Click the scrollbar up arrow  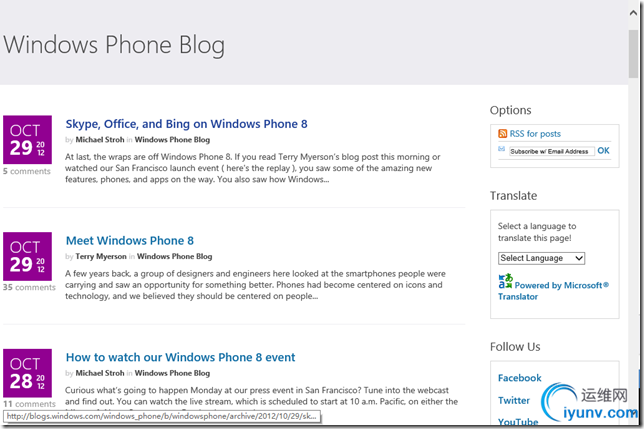633,13
